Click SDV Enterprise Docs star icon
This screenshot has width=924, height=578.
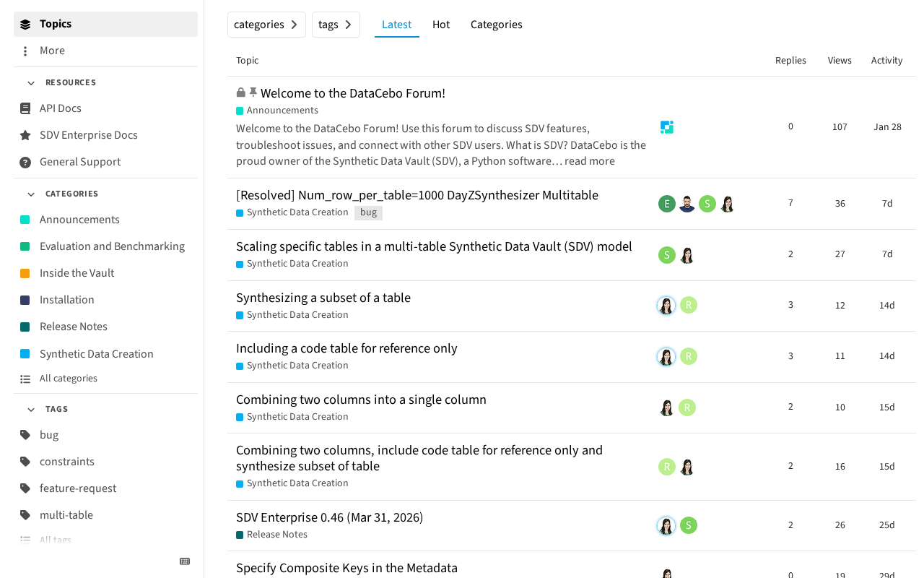click(x=25, y=135)
